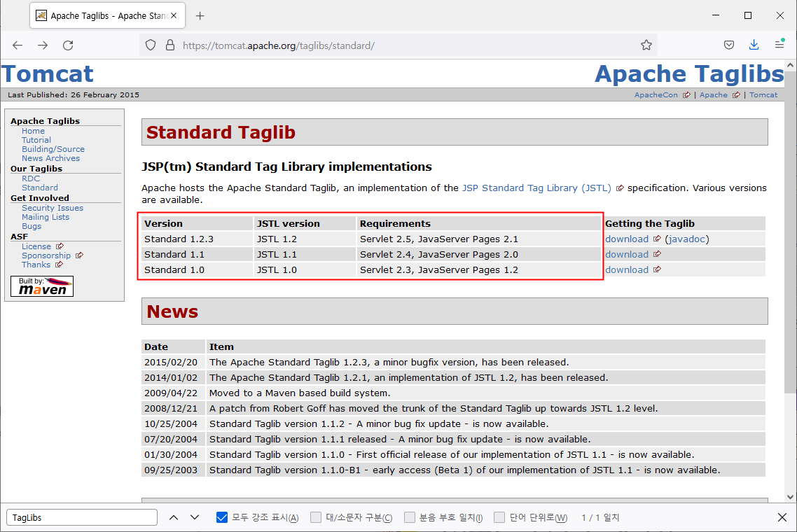Show downloads panel via download arrow icon
This screenshot has width=797, height=532.
[x=754, y=45]
